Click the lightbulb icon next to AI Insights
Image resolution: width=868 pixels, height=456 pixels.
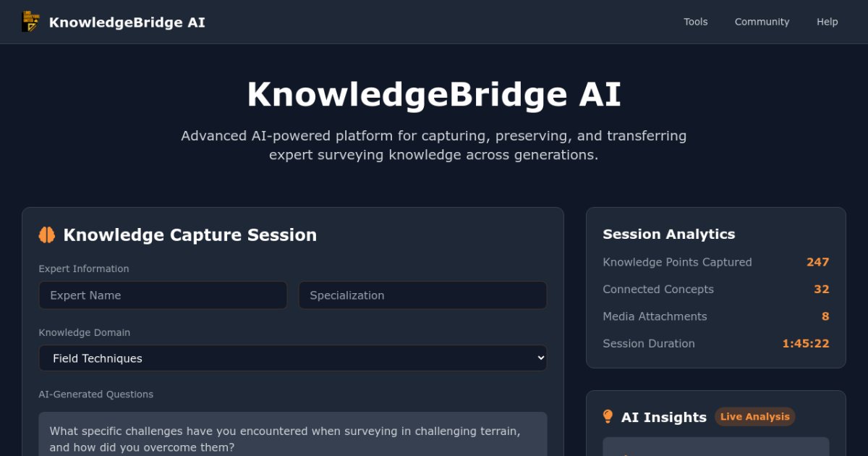pos(608,417)
